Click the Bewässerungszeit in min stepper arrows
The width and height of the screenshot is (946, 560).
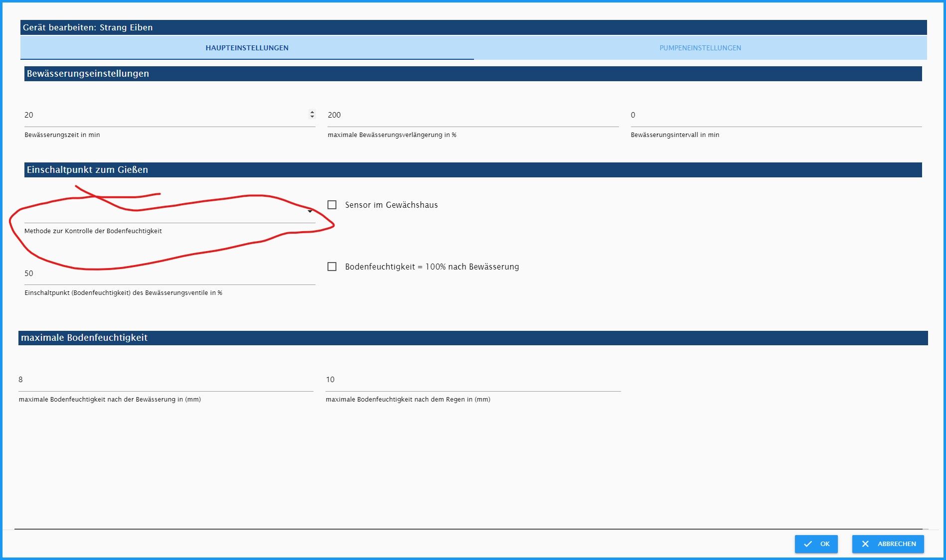[x=312, y=115]
